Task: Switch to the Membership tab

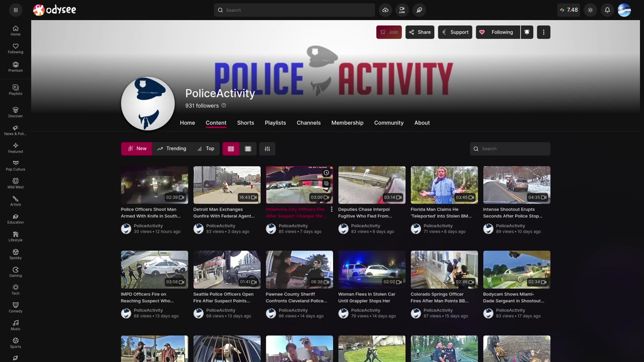Action: coord(347,123)
